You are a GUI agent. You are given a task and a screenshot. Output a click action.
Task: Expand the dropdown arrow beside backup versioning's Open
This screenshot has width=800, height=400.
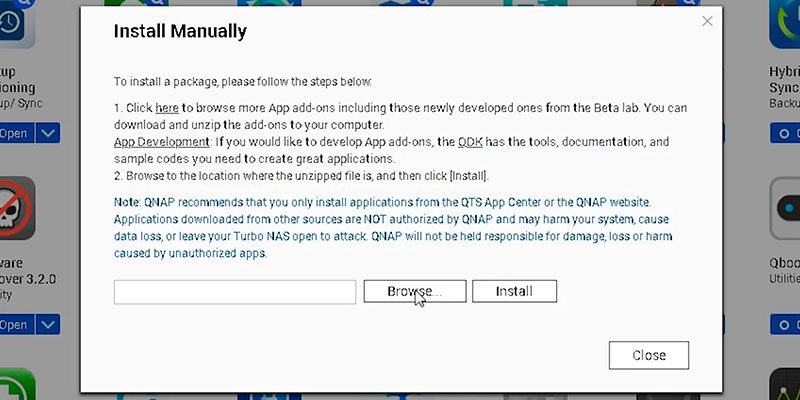pos(47,133)
